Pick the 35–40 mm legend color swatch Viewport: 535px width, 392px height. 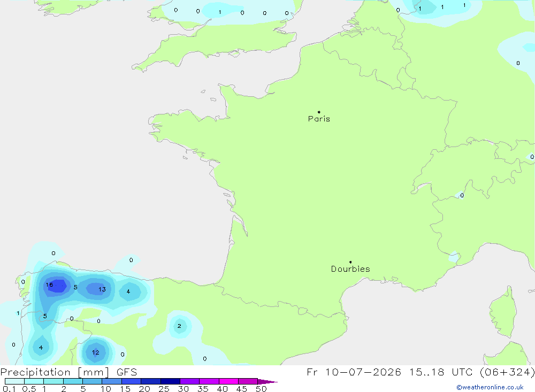click(x=209, y=381)
